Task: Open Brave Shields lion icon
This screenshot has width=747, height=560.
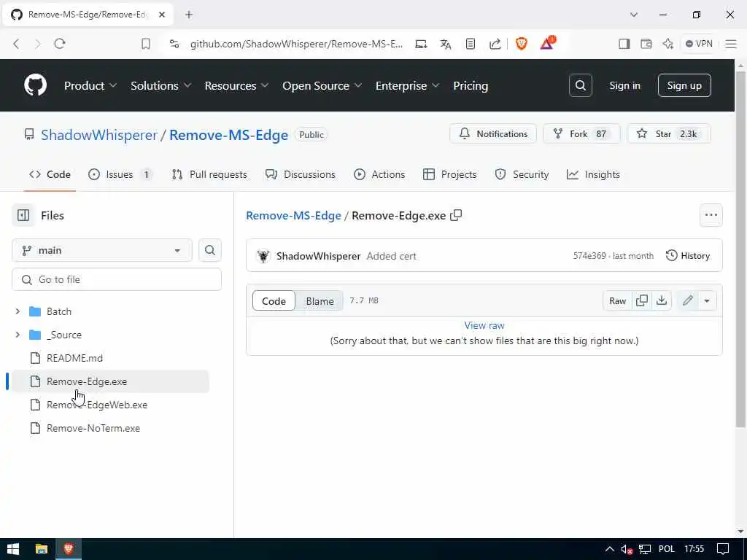Action: click(x=521, y=44)
